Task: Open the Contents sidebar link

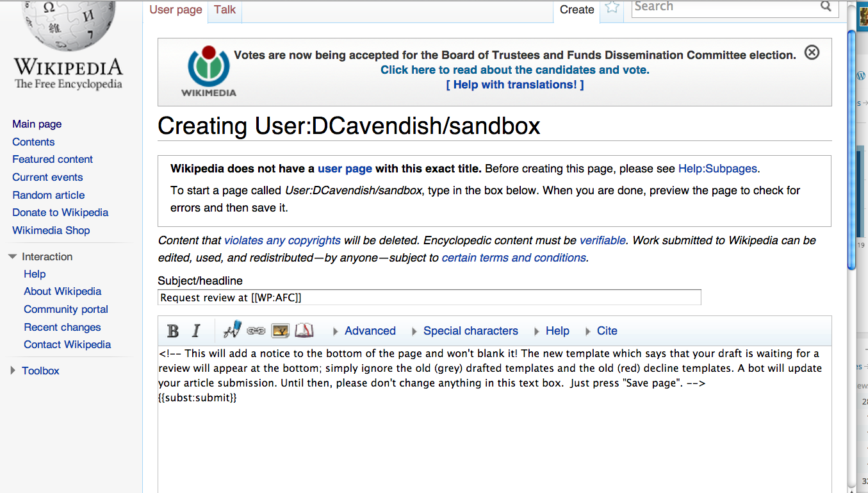Action: click(33, 142)
